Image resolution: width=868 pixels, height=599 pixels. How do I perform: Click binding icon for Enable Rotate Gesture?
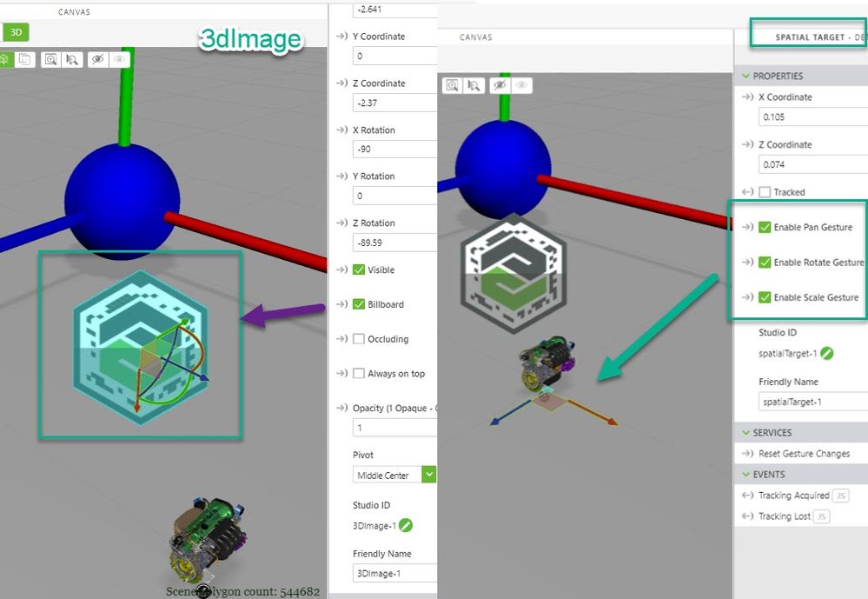click(747, 262)
